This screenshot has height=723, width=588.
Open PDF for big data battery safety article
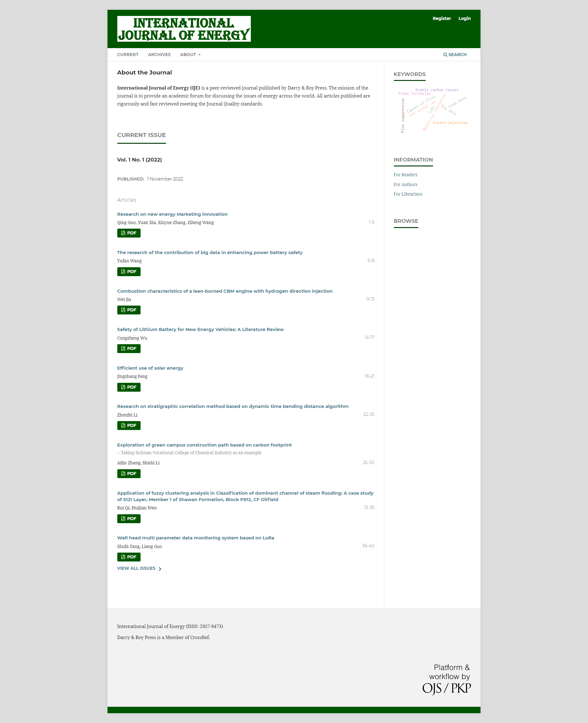(129, 272)
